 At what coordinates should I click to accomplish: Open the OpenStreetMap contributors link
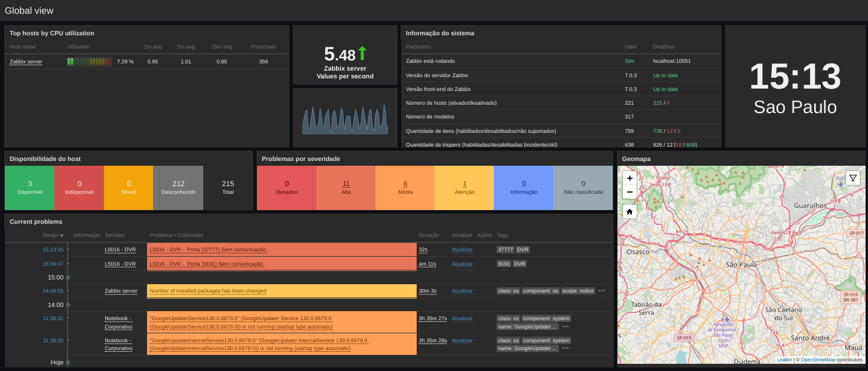818,360
